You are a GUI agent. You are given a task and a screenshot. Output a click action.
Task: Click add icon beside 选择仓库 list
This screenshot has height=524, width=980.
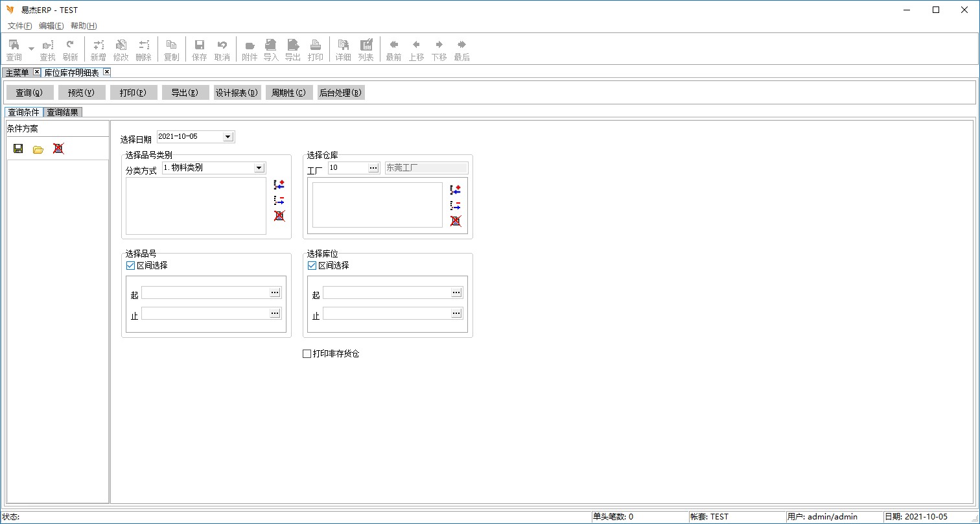click(x=456, y=190)
